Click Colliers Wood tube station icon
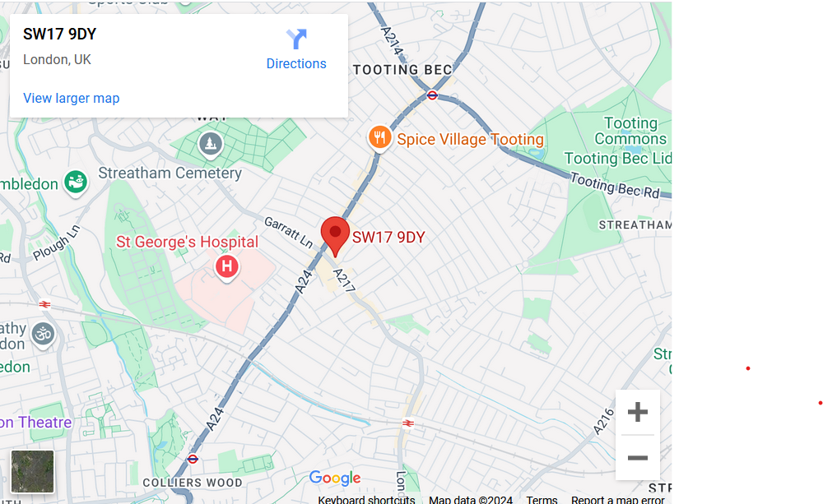This screenshot has width=823, height=504. click(x=193, y=459)
